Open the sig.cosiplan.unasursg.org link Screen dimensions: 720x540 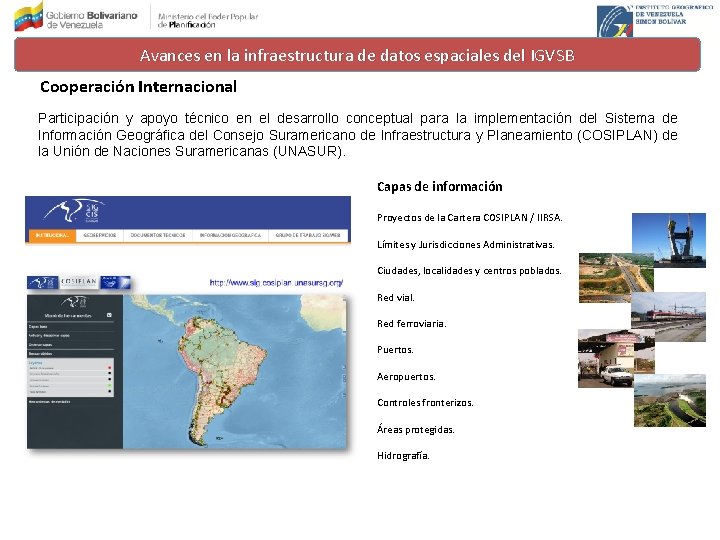[276, 283]
